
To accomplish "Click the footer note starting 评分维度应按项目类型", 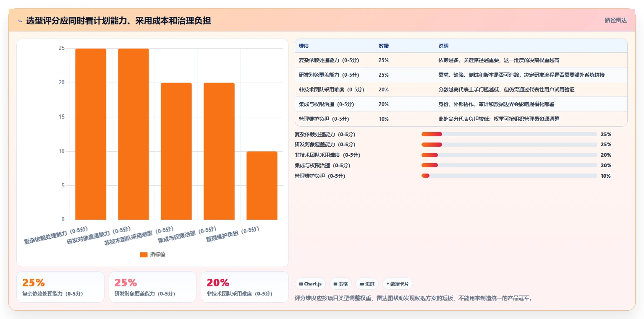I will (x=414, y=298).
